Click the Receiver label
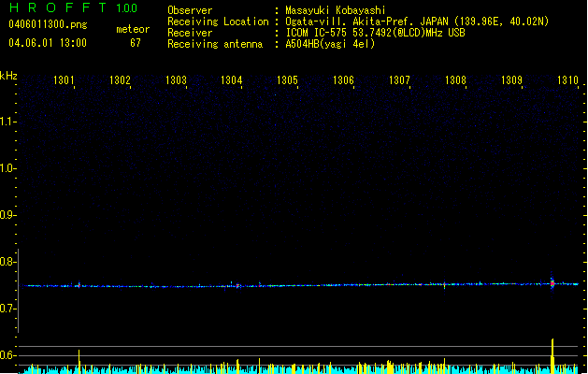Image resolution: width=588 pixels, height=374 pixels. point(190,33)
